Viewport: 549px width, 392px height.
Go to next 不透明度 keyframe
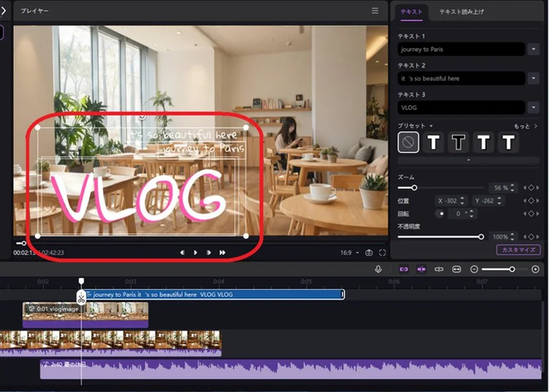pyautogui.click(x=538, y=237)
